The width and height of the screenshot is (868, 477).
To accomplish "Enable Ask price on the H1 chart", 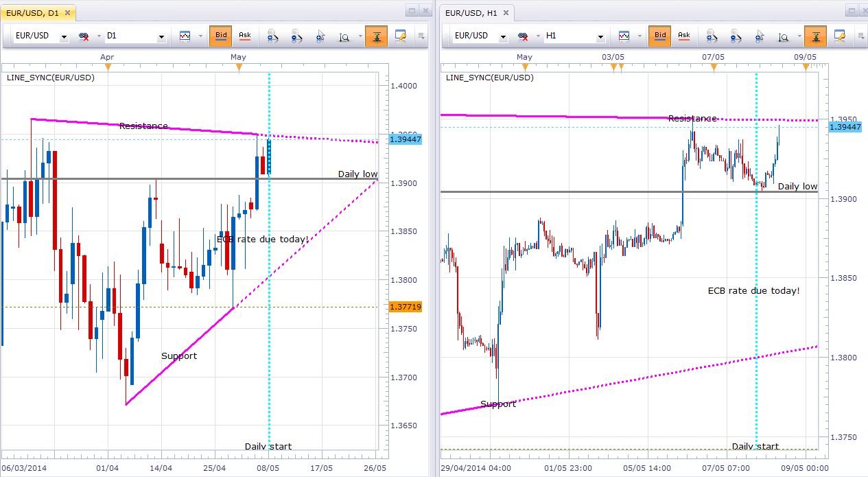I will tap(684, 36).
